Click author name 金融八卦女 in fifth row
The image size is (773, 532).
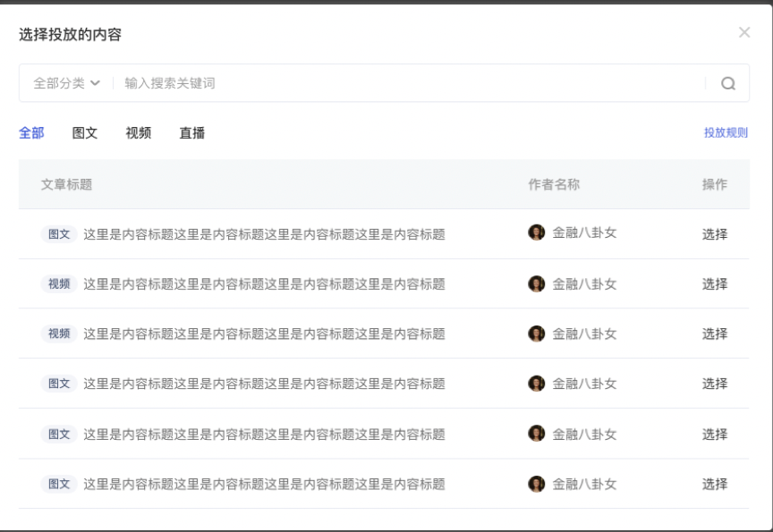[x=584, y=434]
